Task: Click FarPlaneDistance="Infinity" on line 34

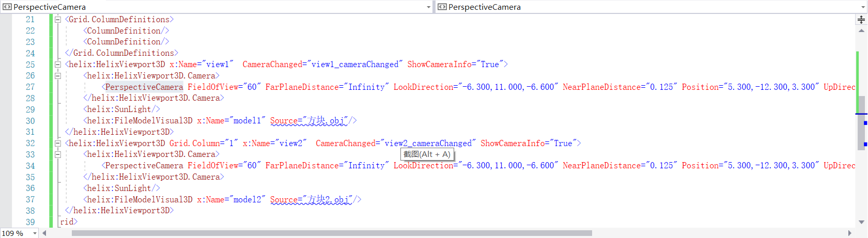Action: [327, 166]
